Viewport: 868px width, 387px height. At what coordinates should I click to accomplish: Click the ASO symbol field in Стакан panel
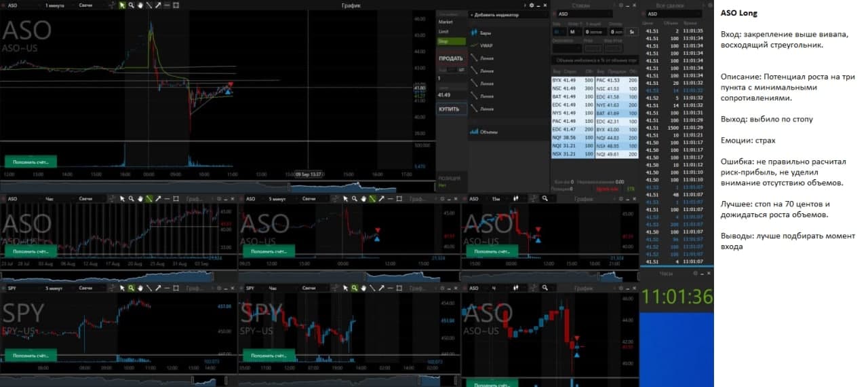coord(583,14)
